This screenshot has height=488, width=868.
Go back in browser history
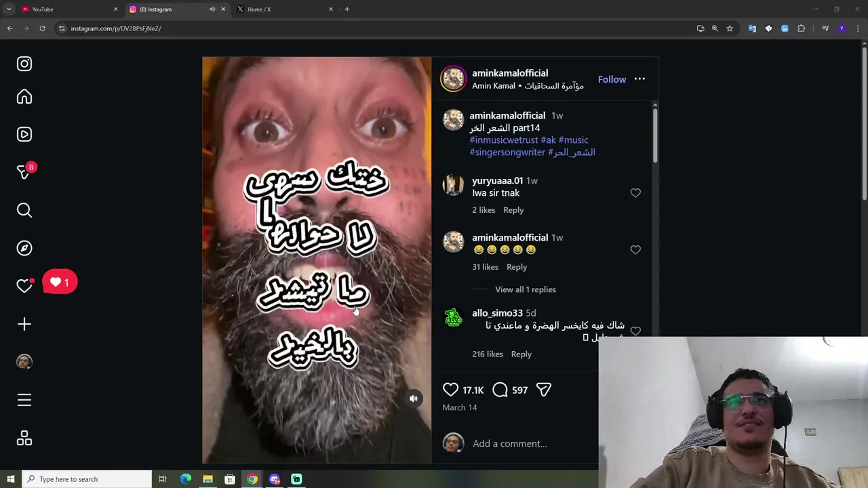pyautogui.click(x=10, y=28)
